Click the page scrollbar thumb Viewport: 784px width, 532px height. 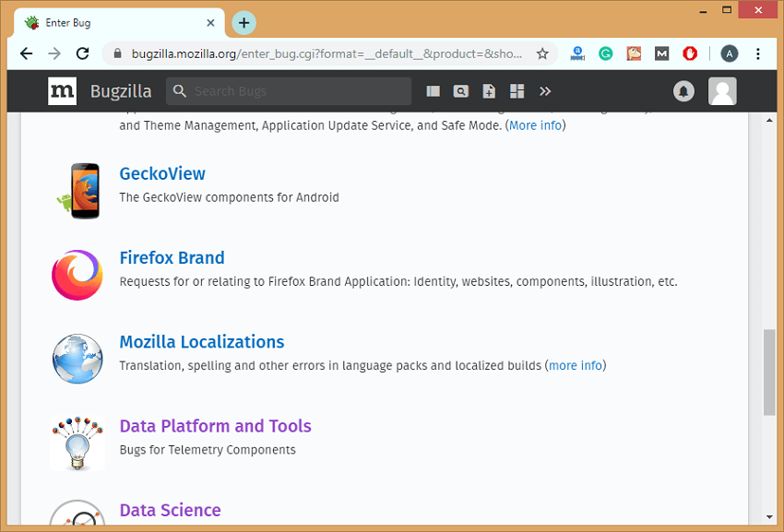[769, 372]
